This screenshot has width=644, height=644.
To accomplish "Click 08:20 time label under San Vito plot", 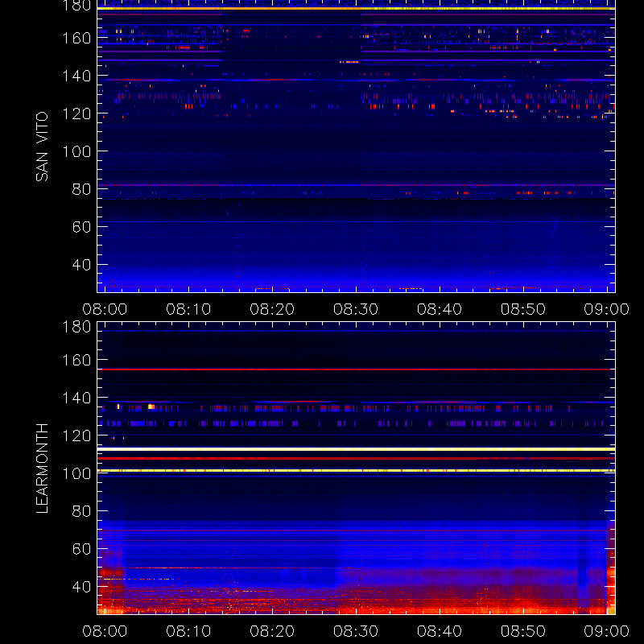I will point(272,309).
